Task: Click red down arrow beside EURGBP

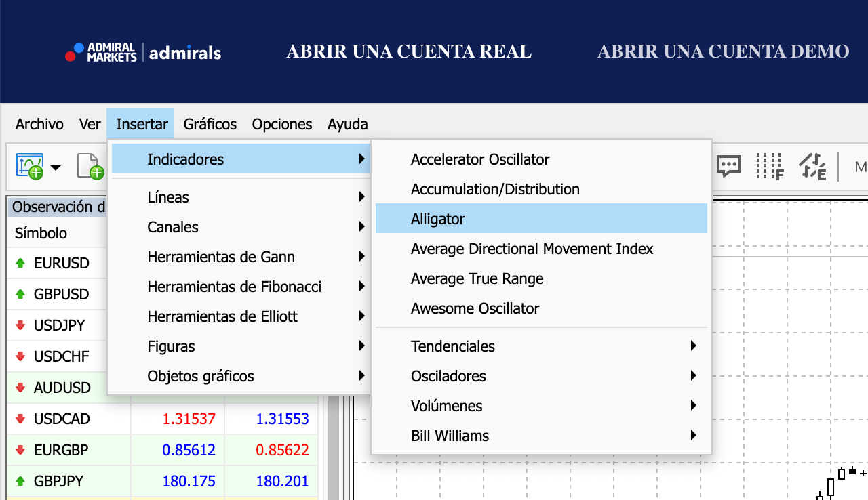Action: 20,450
